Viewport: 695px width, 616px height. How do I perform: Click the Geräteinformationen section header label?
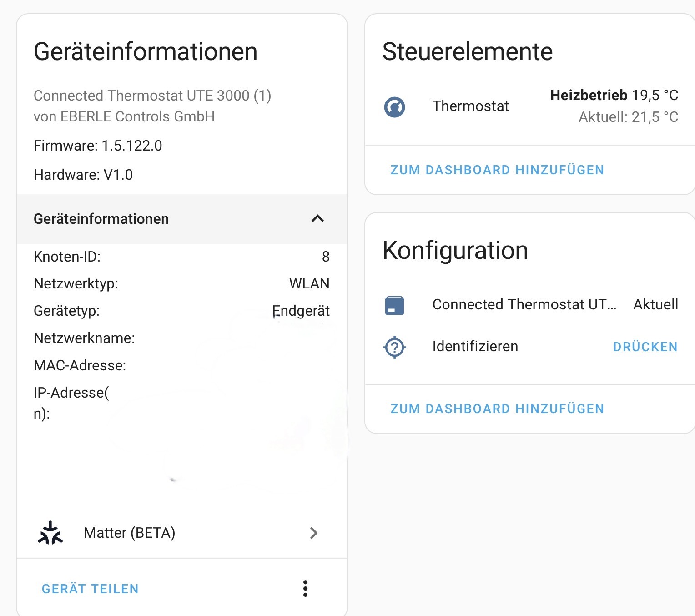(x=101, y=219)
